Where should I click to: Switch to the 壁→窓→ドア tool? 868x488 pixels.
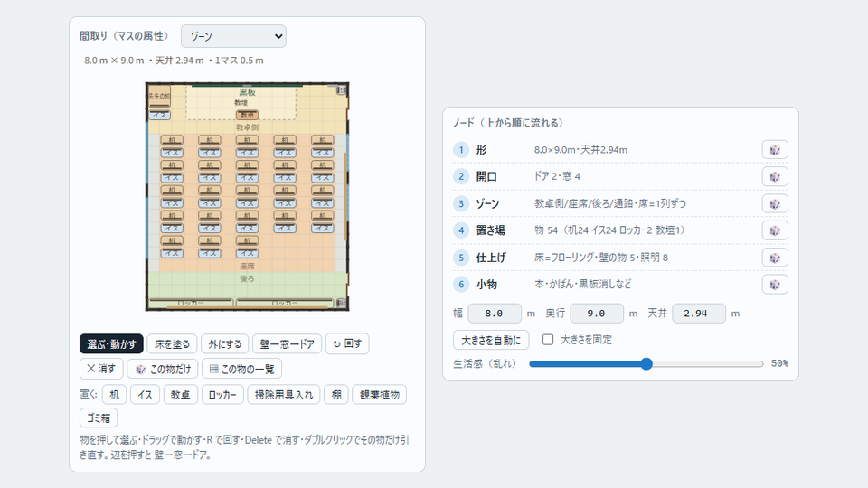coord(288,343)
